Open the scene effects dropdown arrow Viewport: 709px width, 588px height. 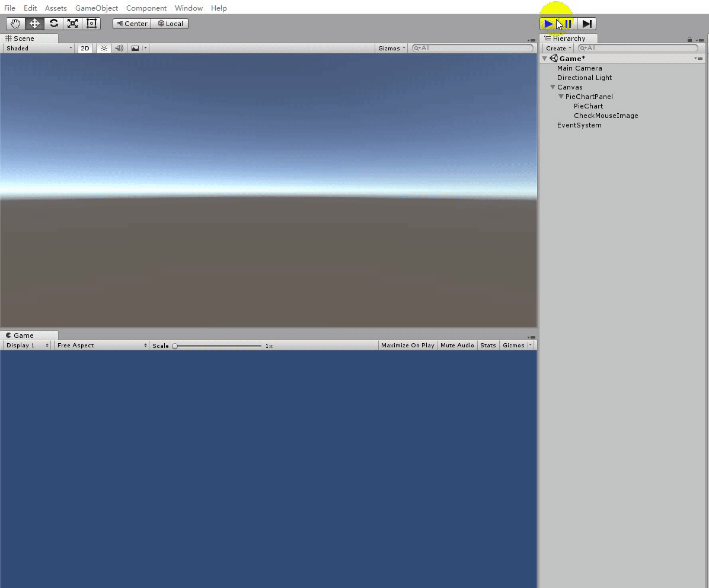click(x=145, y=48)
